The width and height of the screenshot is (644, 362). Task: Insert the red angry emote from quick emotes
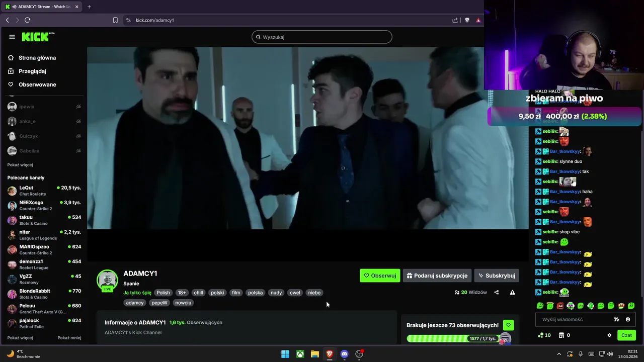click(560, 306)
